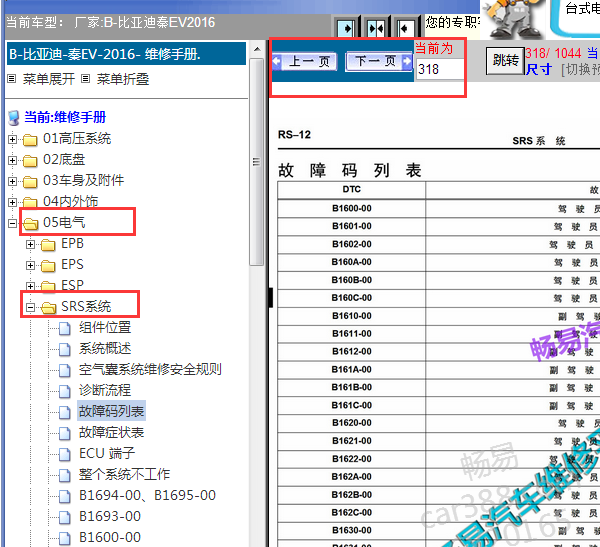This screenshot has height=547, width=600.
Task: Click the 当前:维修手册 computer icon
Action: tap(14, 118)
